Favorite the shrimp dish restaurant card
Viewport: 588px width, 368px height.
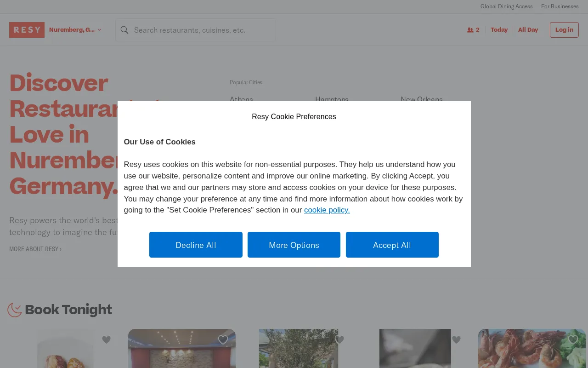[573, 339]
